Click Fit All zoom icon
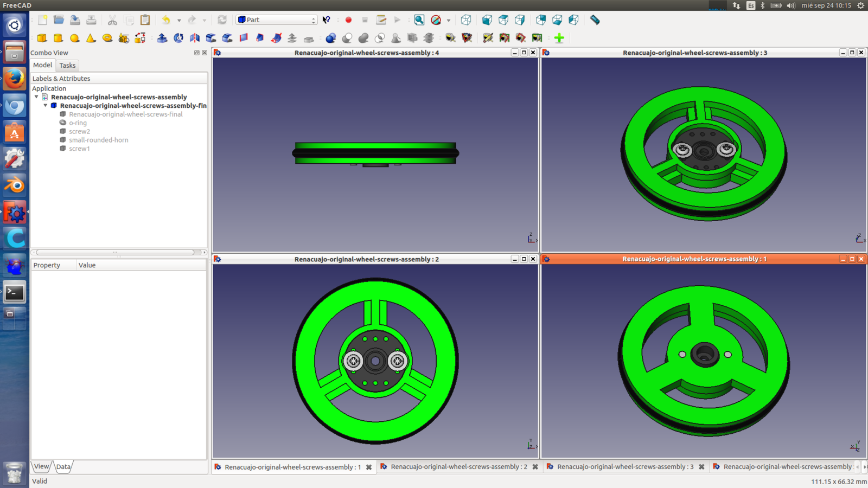The width and height of the screenshot is (868, 488). [x=419, y=20]
